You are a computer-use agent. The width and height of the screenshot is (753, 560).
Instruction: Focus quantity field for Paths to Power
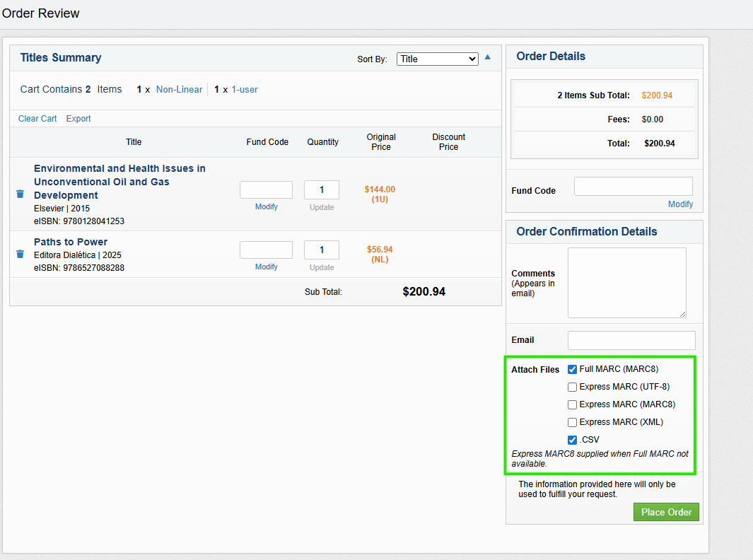coord(322,250)
